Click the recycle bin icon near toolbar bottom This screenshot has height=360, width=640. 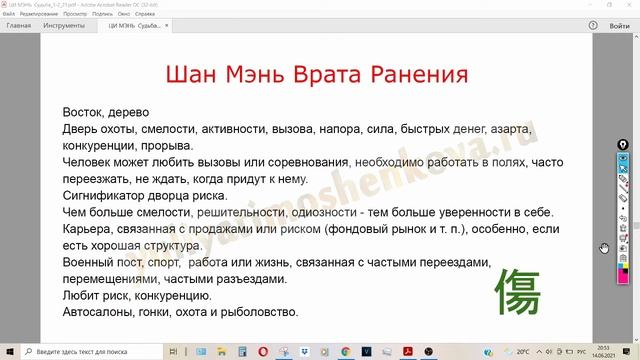623,258
